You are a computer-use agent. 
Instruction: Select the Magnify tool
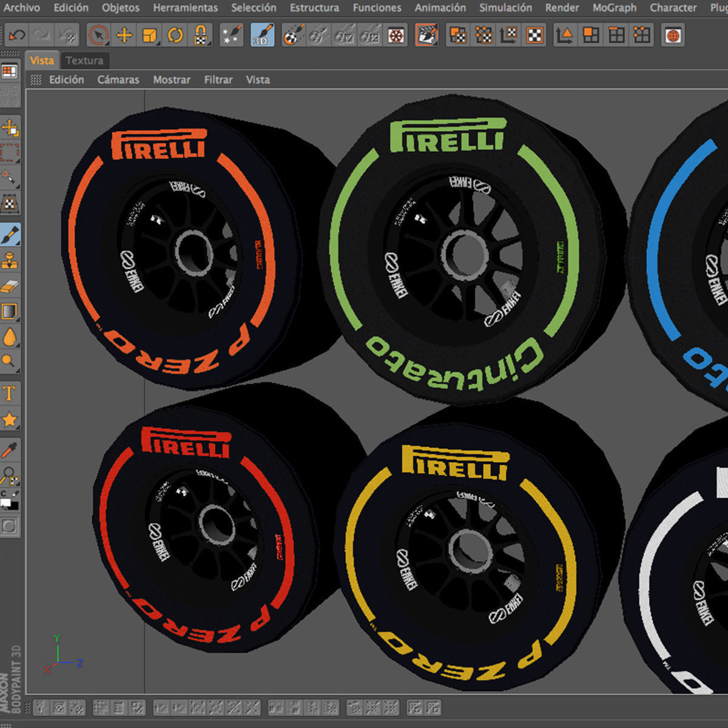coord(10,362)
